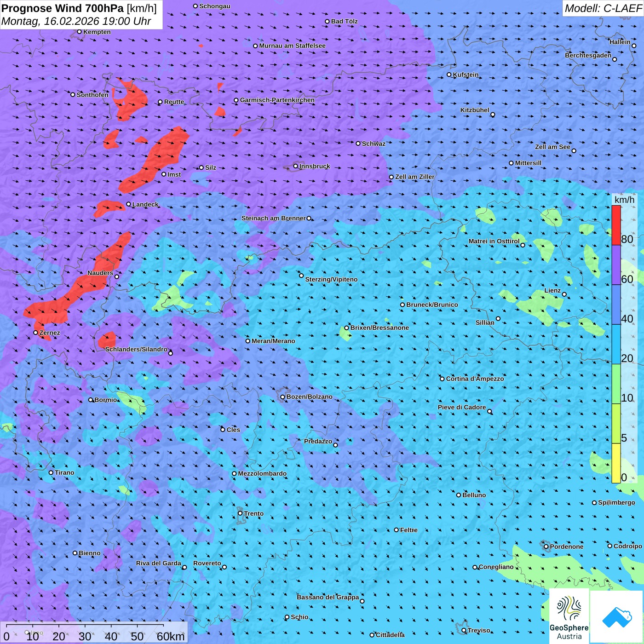The image size is (644, 644).
Task: Click the Bassano del Grappa label
Action: (x=328, y=597)
